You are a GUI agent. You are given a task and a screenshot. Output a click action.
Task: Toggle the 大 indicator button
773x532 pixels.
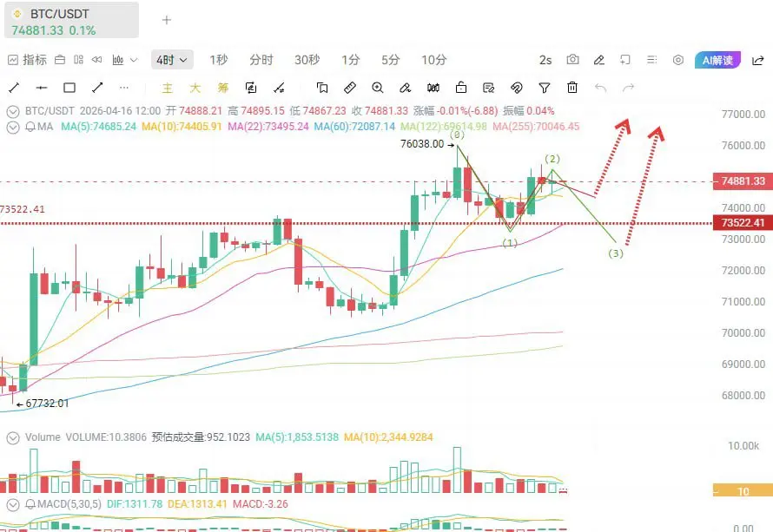(x=195, y=88)
